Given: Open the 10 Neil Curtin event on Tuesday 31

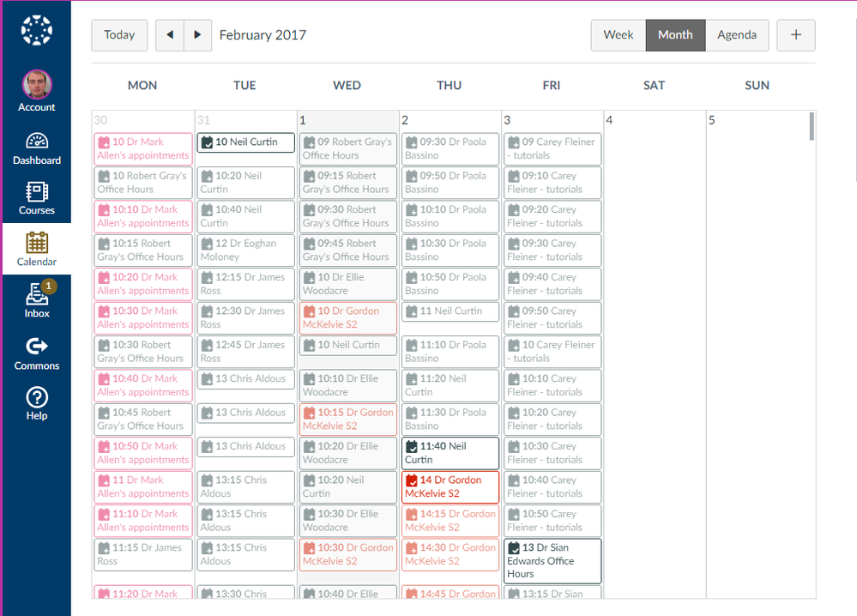Looking at the screenshot, I should [x=245, y=142].
